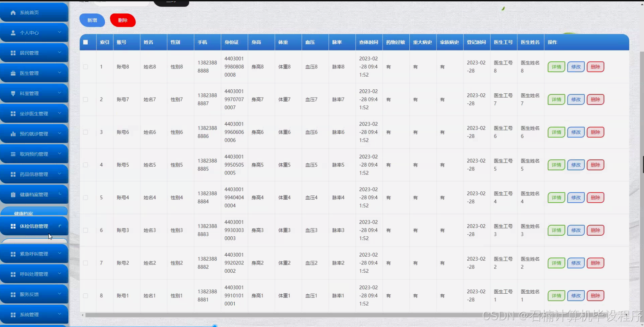Check the row checkbox for 账号6
Image resolution: width=644 pixels, height=327 pixels.
[85, 132]
